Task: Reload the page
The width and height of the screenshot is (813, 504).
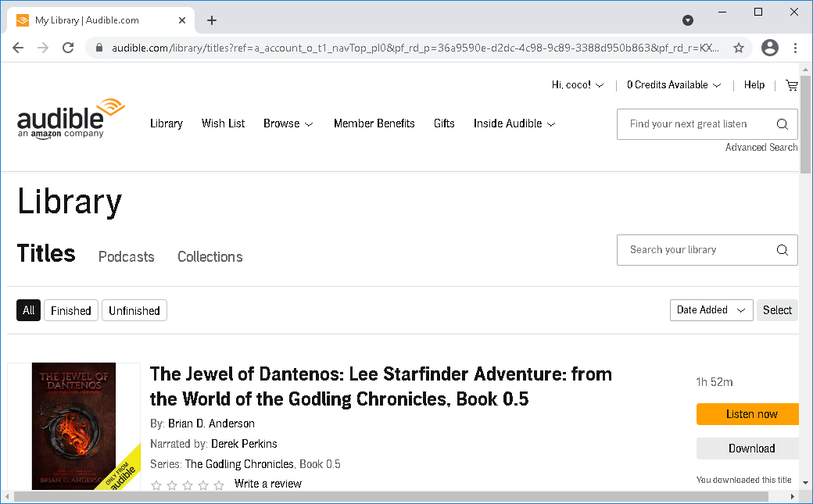Action: click(x=68, y=48)
